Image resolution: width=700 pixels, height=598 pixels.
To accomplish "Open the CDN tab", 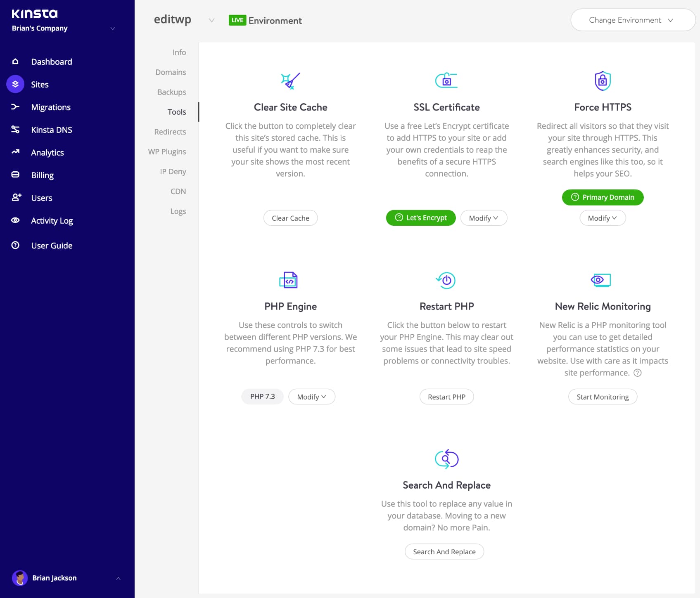I will click(178, 191).
